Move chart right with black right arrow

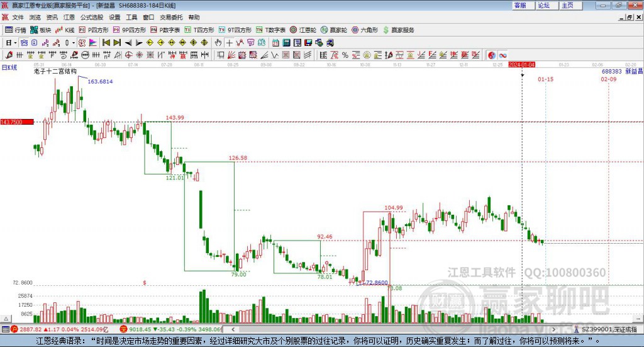tap(139, 43)
